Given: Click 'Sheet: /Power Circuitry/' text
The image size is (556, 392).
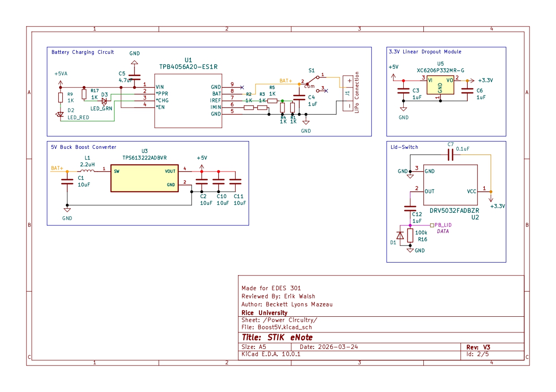Looking at the screenshot, I should point(279,320).
